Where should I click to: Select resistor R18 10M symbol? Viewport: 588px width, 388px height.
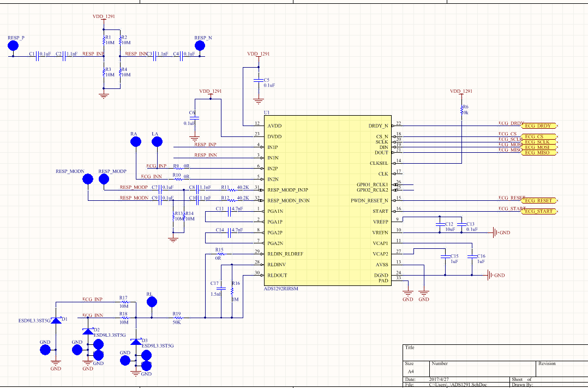125,318
